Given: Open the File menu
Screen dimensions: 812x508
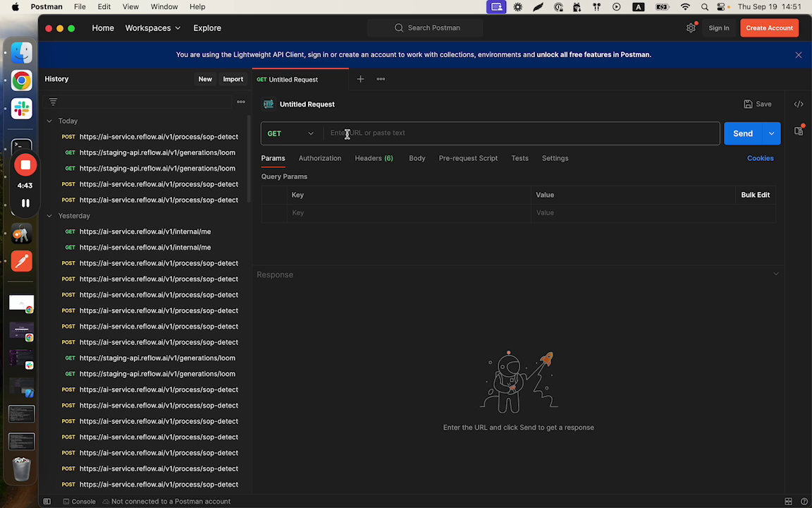Looking at the screenshot, I should pyautogui.click(x=80, y=7).
